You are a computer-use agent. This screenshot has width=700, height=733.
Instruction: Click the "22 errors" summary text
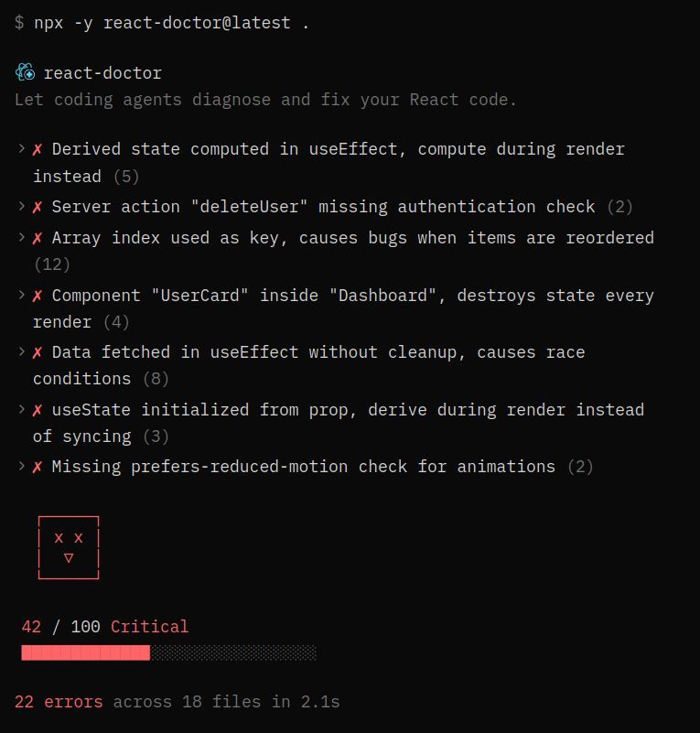pyautogui.click(x=59, y=702)
